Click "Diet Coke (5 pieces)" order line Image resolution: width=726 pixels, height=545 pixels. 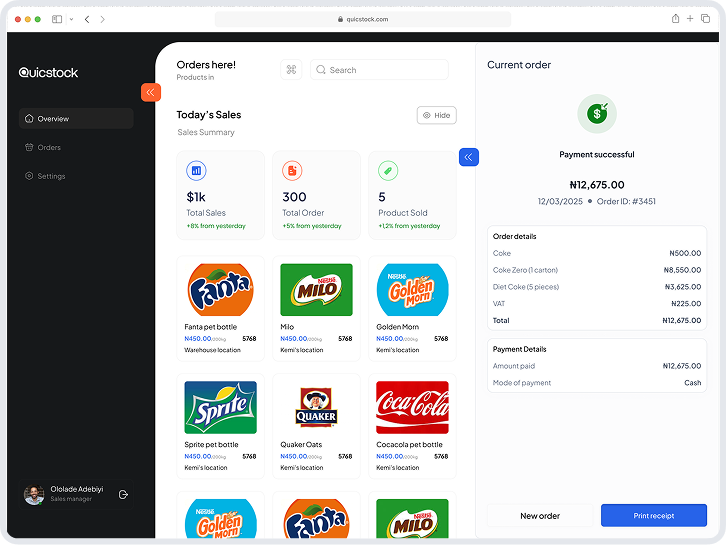(526, 287)
